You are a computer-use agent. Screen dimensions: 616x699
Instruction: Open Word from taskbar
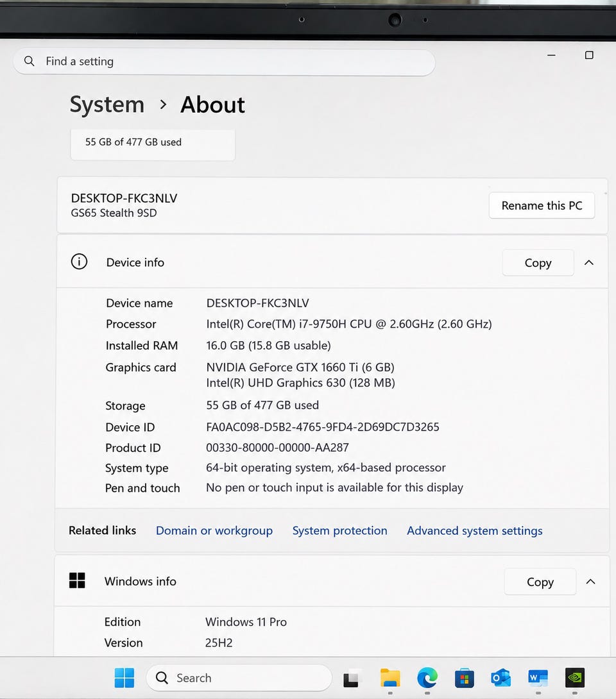point(538,678)
